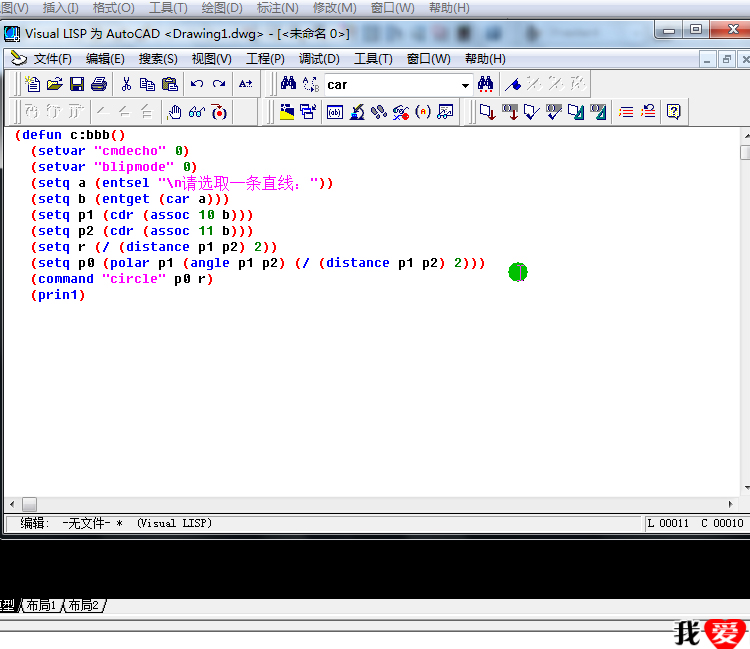Image resolution: width=750 pixels, height=649 pixels.
Task: Open the Replace A-to-B icon
Action: coord(310,84)
